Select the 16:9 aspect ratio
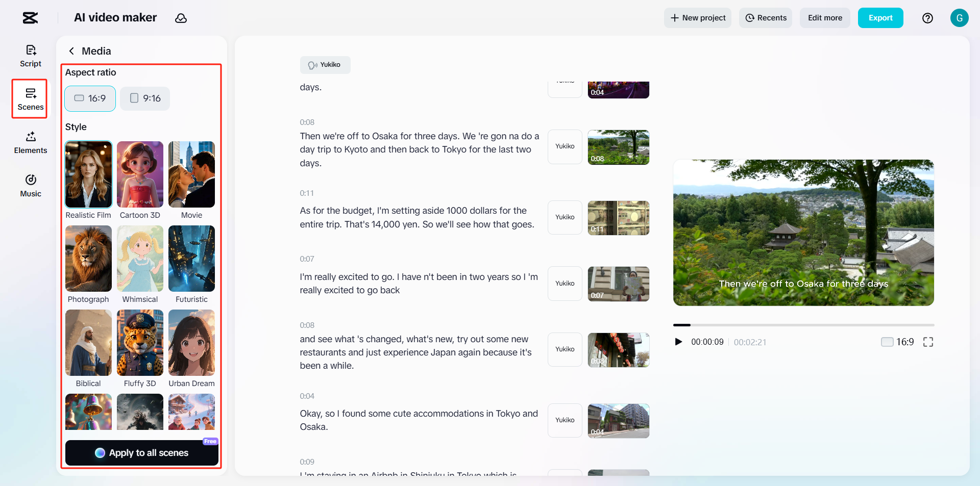This screenshot has height=486, width=980. point(90,98)
